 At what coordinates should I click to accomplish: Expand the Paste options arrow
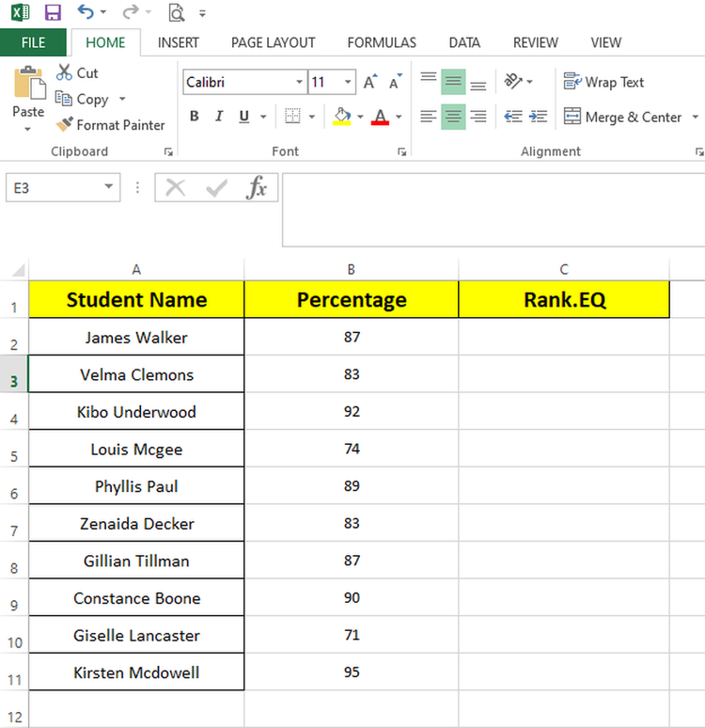click(27, 129)
